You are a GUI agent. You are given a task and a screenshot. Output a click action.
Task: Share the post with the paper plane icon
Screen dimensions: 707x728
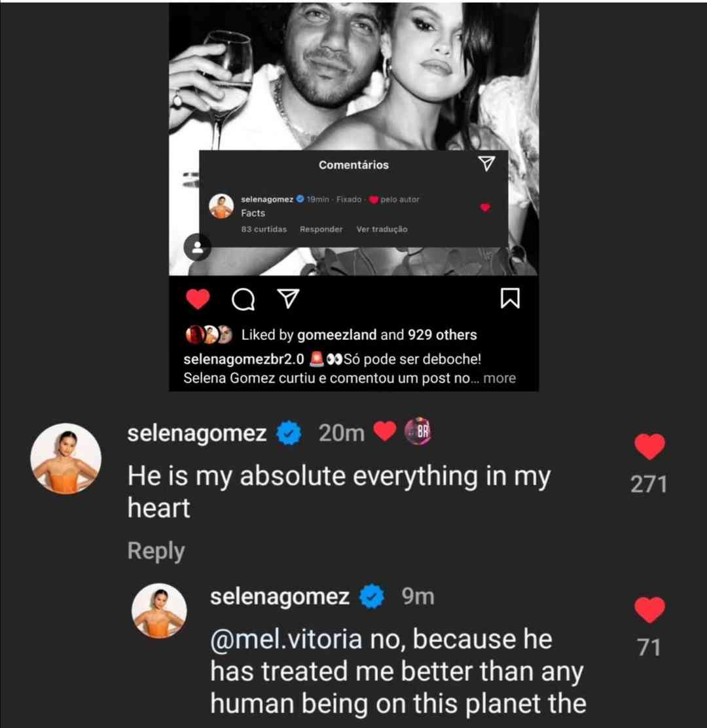286,299
